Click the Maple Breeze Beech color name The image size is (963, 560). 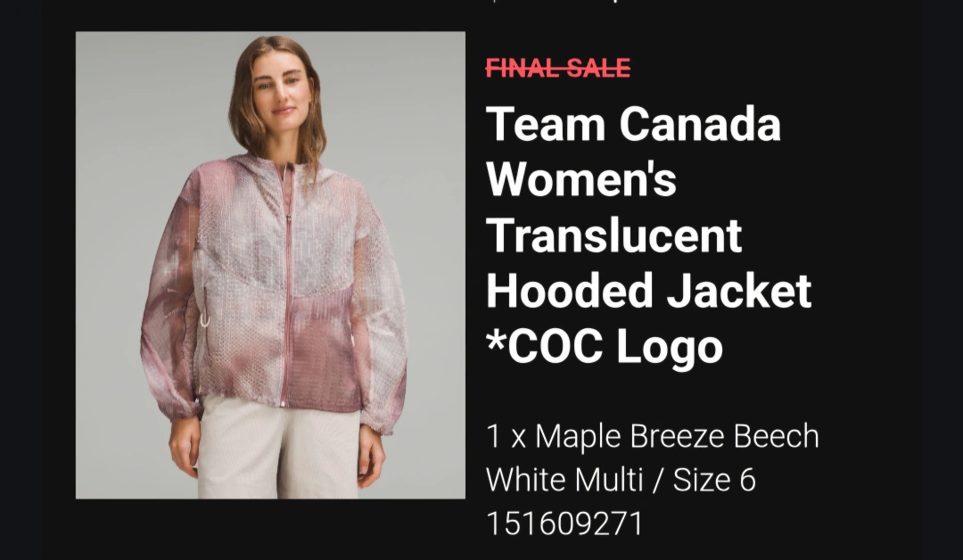click(677, 437)
